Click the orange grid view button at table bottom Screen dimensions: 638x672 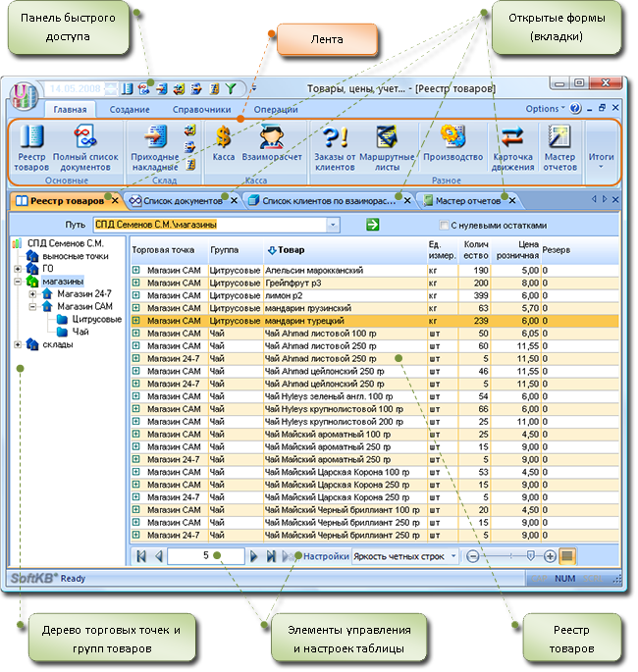click(566, 556)
